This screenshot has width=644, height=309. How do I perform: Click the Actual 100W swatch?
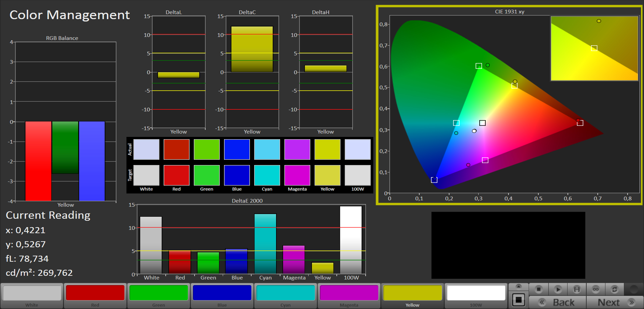point(358,150)
